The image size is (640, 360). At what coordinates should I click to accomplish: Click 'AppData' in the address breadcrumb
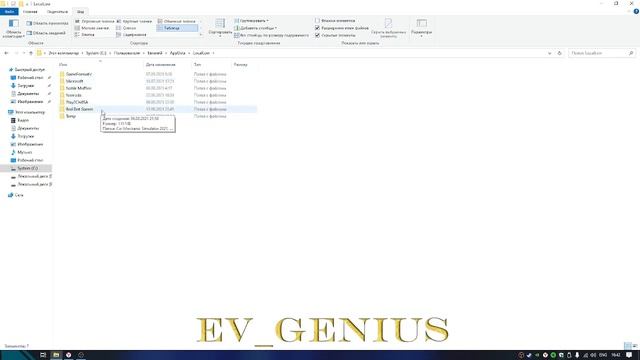pos(177,53)
